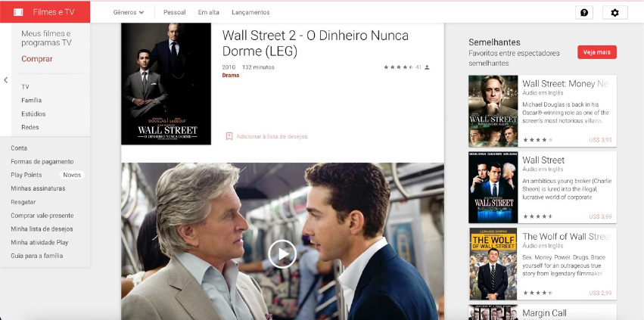The width and height of the screenshot is (644, 320).
Task: Open The Wolf of Wall Street poster
Action: tap(493, 263)
